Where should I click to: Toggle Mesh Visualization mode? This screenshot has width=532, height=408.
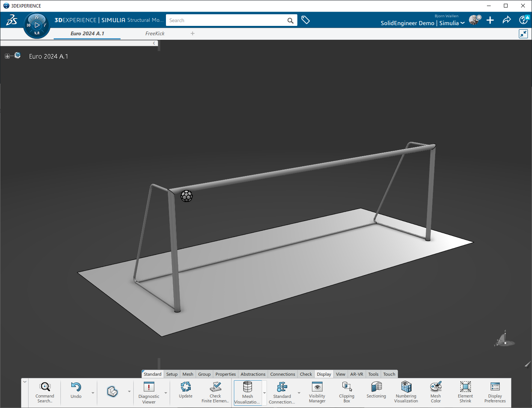247,392
